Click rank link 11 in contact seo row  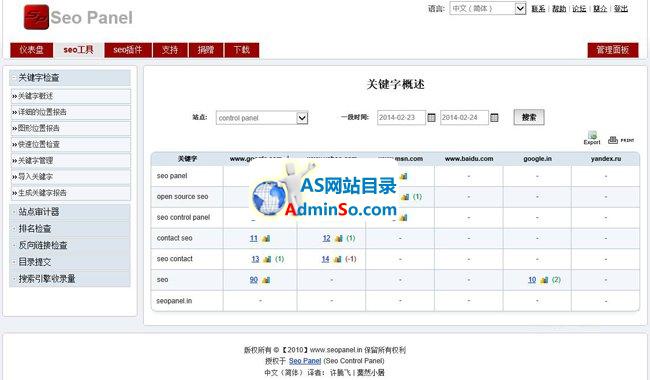coord(254,238)
